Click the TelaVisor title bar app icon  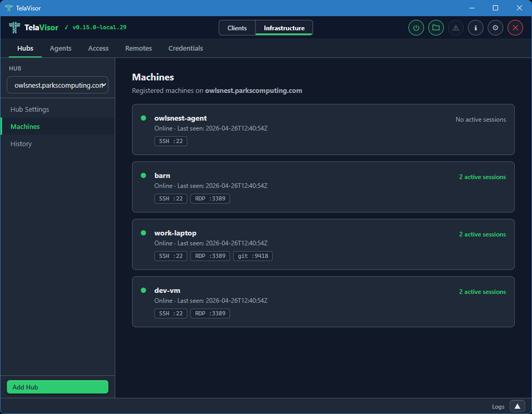8,8
